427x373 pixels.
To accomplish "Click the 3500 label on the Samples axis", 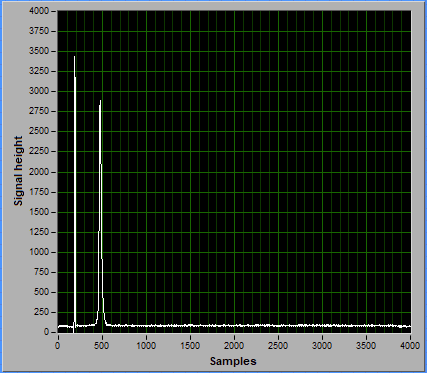I will (x=366, y=346).
